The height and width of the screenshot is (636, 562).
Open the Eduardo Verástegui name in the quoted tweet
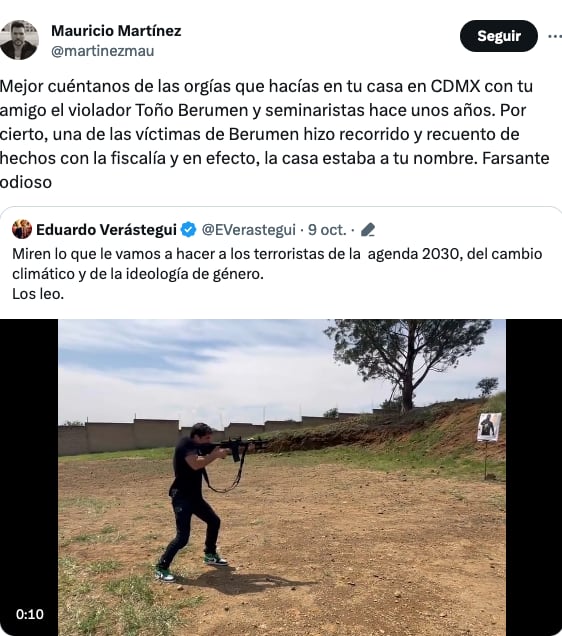point(106,230)
